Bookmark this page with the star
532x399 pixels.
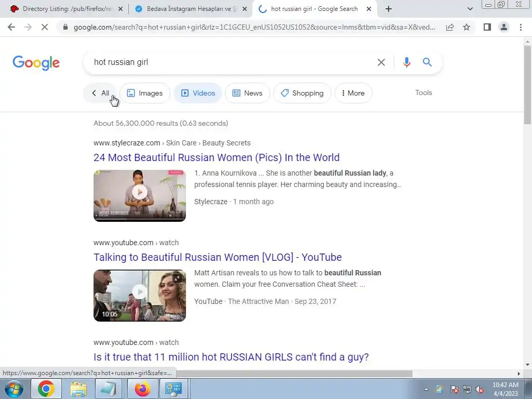click(467, 27)
